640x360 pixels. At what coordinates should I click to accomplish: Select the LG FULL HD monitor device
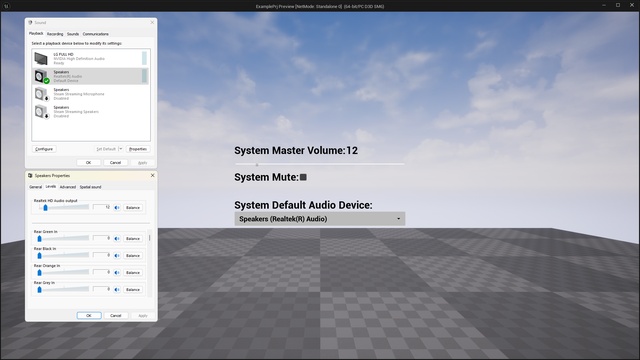(x=90, y=58)
